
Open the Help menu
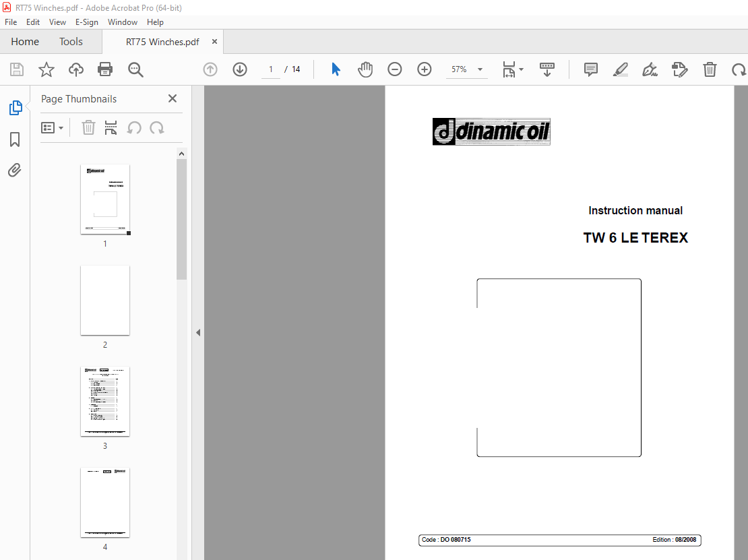pyautogui.click(x=155, y=22)
